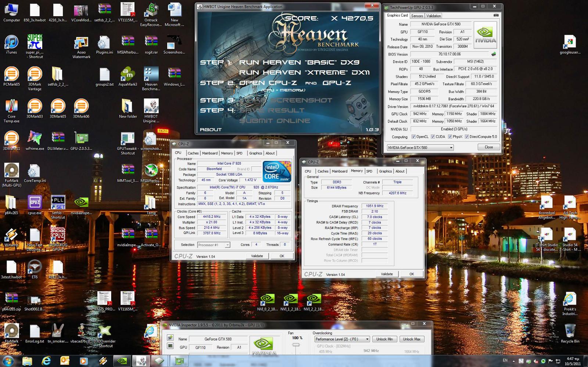This screenshot has height=367, width=588.
Task: Open Internet Explorer from the taskbar
Action: coord(46,361)
